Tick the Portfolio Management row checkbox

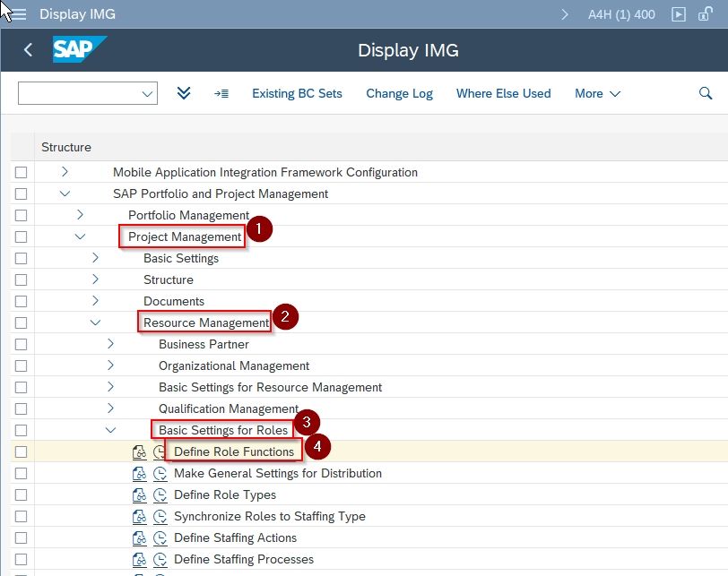(21, 215)
